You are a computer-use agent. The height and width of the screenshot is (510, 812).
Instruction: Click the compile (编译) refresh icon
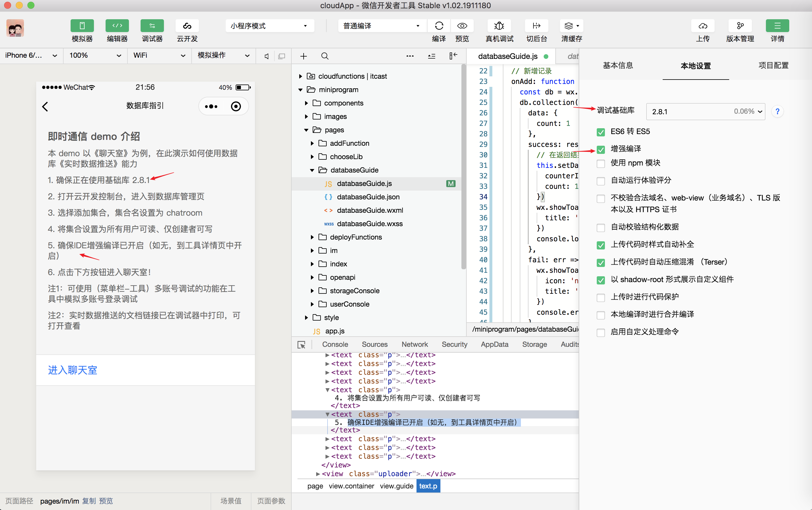[x=439, y=26]
